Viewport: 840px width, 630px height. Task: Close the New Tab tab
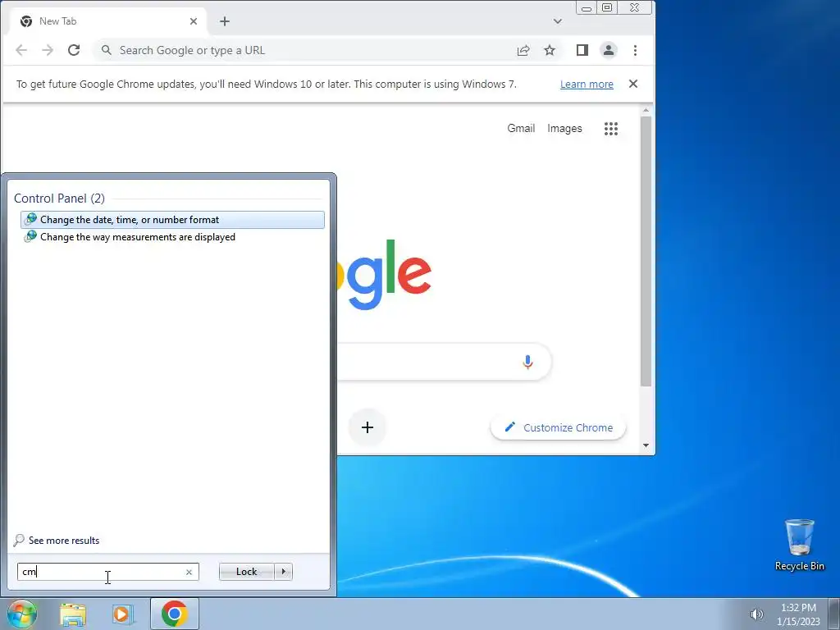coord(194,21)
